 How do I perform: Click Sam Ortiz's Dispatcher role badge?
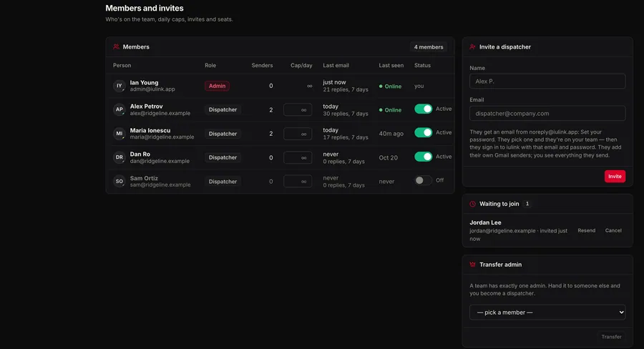223,182
